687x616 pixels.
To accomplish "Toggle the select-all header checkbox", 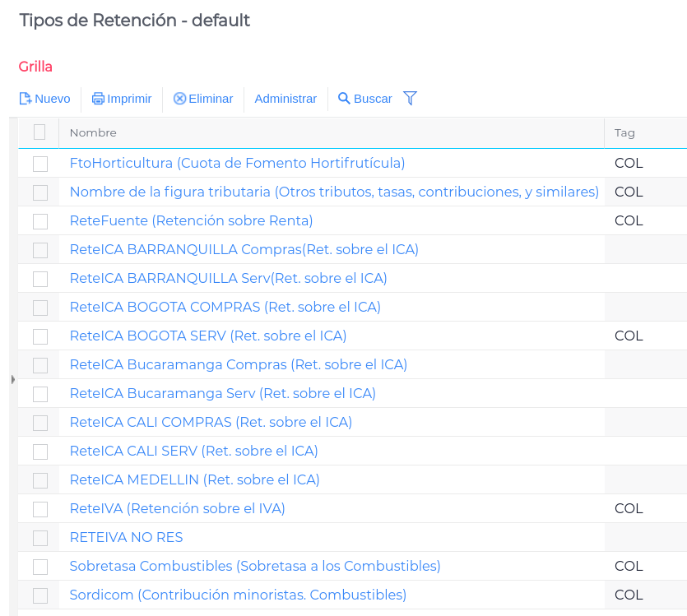I will 39,132.
